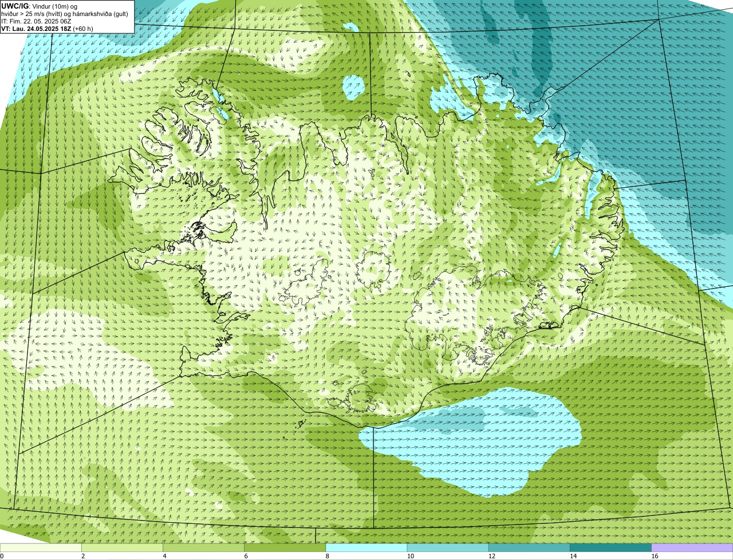Click the legend scale label "12"

point(491,556)
